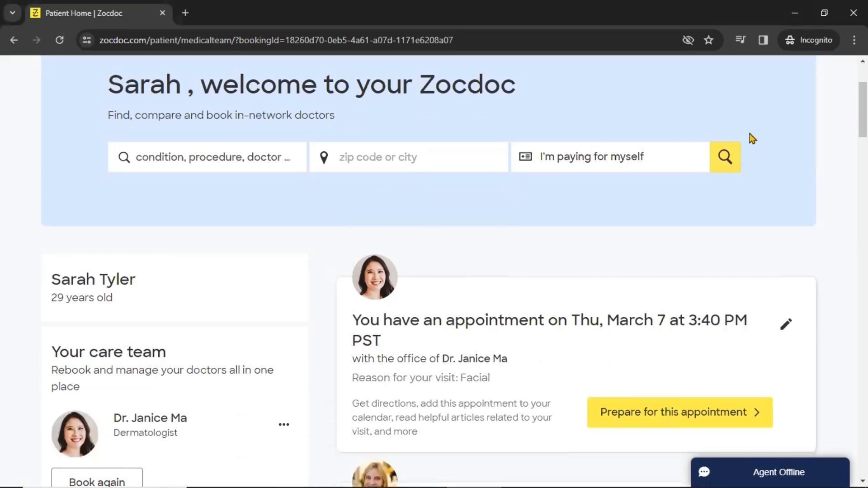This screenshot has width=868, height=488.
Task: Open Dr. Janice Ma options menu
Action: point(283,424)
